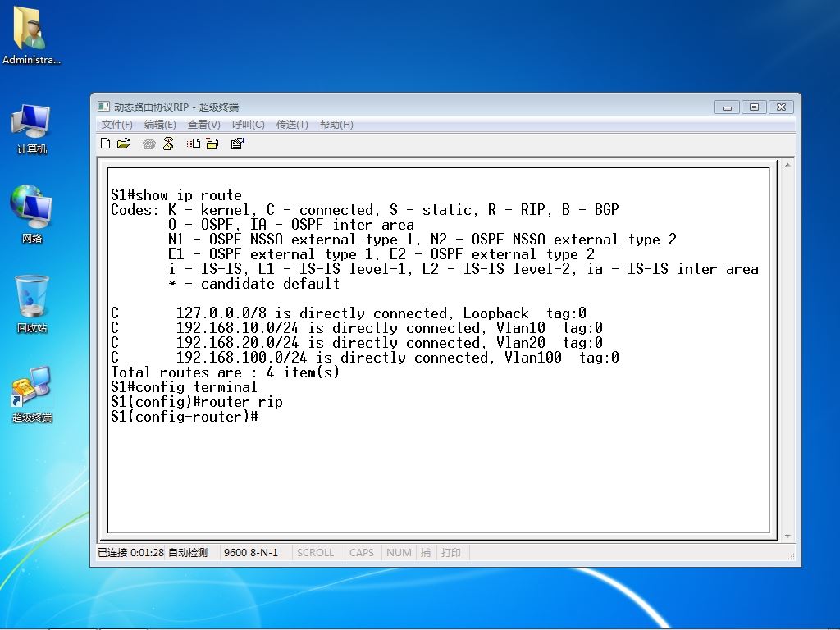Image resolution: width=840 pixels, height=630 pixels.
Task: Click the New connection toolbar icon
Action: pyautogui.click(x=106, y=143)
